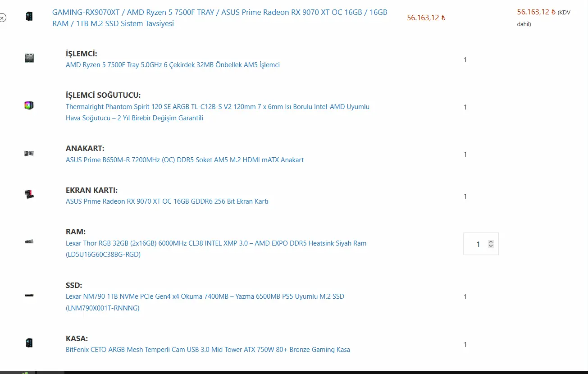Open the Lexar Thor RGB 32GB RAM link

coord(216,249)
